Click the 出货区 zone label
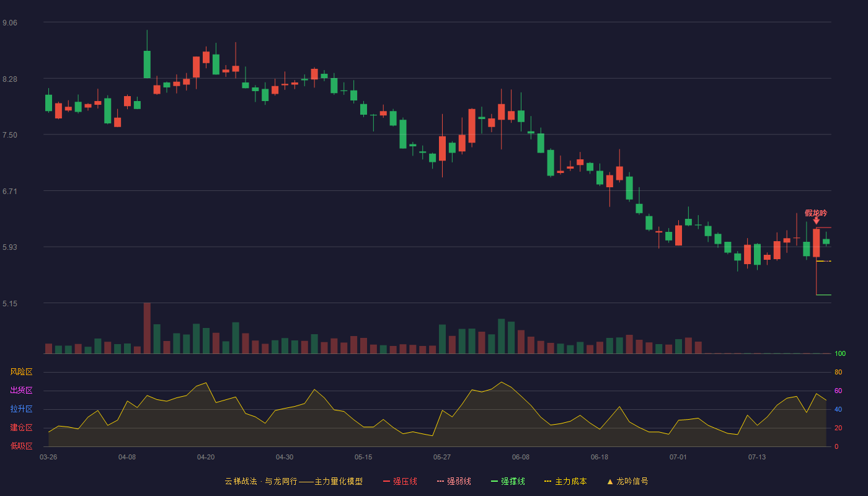Viewport: 868px width, 496px height. tap(21, 391)
